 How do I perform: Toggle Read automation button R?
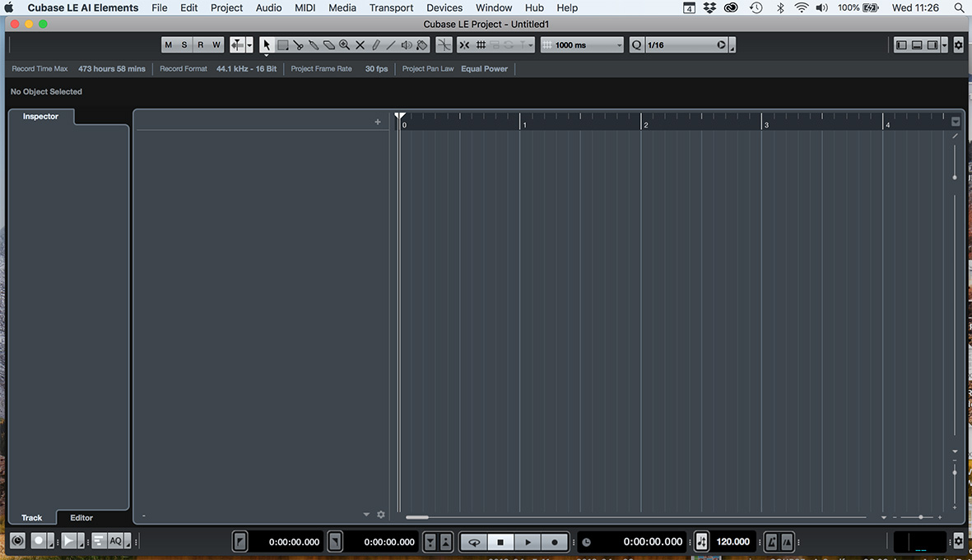tap(200, 44)
